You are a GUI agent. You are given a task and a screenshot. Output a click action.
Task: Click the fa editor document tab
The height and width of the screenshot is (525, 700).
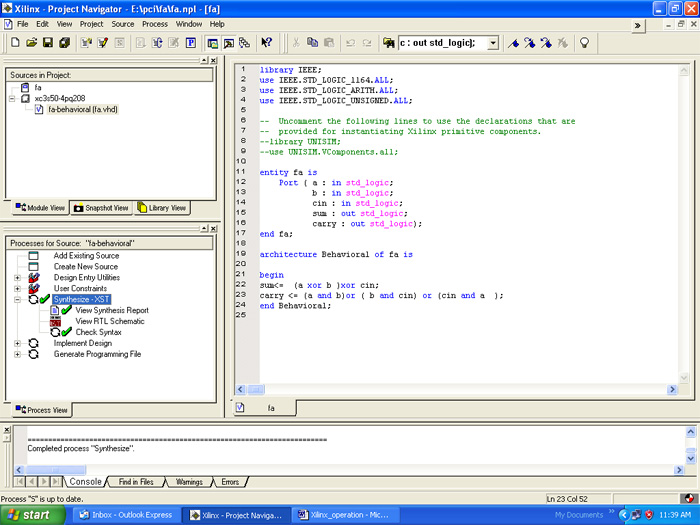point(265,408)
